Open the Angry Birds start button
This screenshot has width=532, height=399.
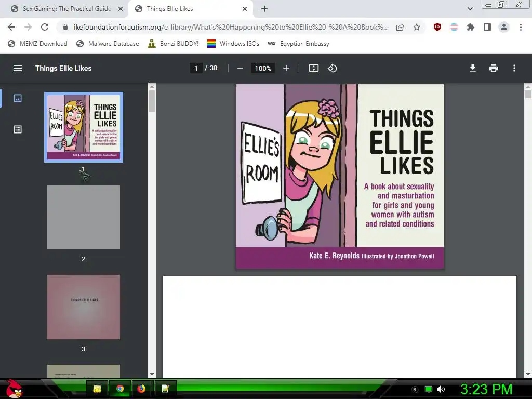click(x=14, y=389)
